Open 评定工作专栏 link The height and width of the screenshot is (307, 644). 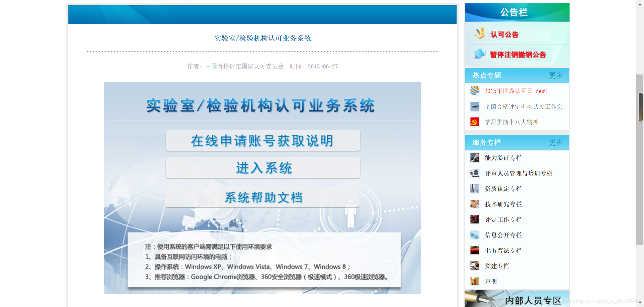pyautogui.click(x=503, y=220)
